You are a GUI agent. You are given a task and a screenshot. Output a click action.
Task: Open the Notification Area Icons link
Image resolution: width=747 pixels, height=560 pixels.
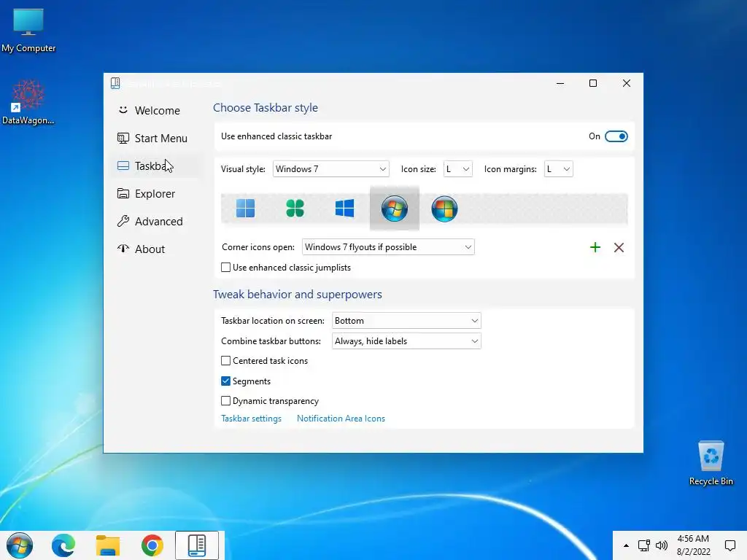pyautogui.click(x=341, y=419)
